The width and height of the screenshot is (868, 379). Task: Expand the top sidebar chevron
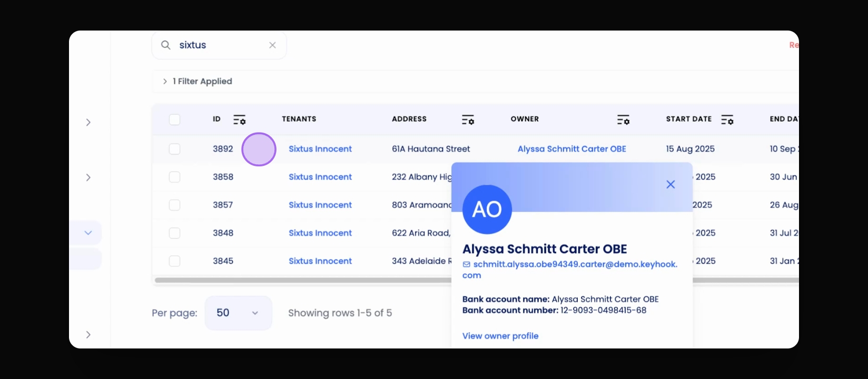[88, 122]
